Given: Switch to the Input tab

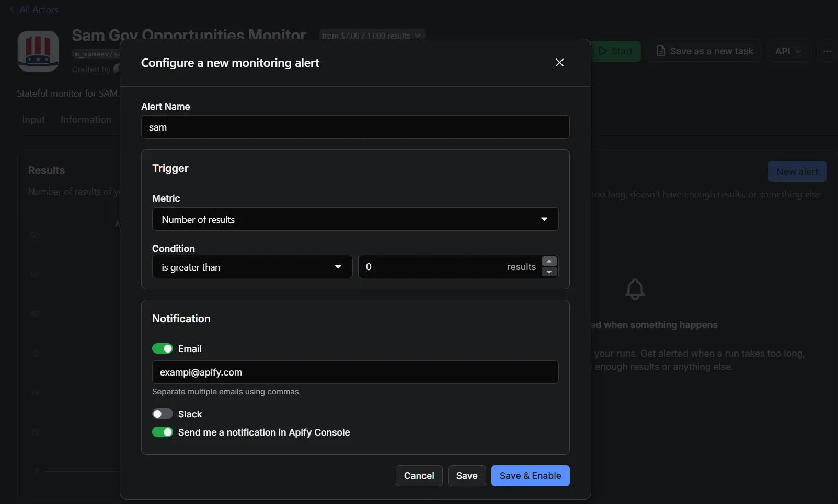Looking at the screenshot, I should tap(33, 119).
